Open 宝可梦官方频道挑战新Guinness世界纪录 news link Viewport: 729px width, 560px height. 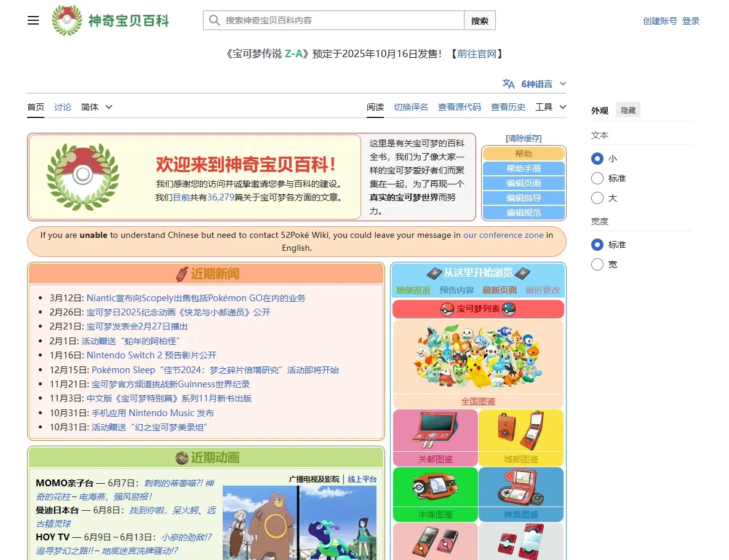point(170,384)
